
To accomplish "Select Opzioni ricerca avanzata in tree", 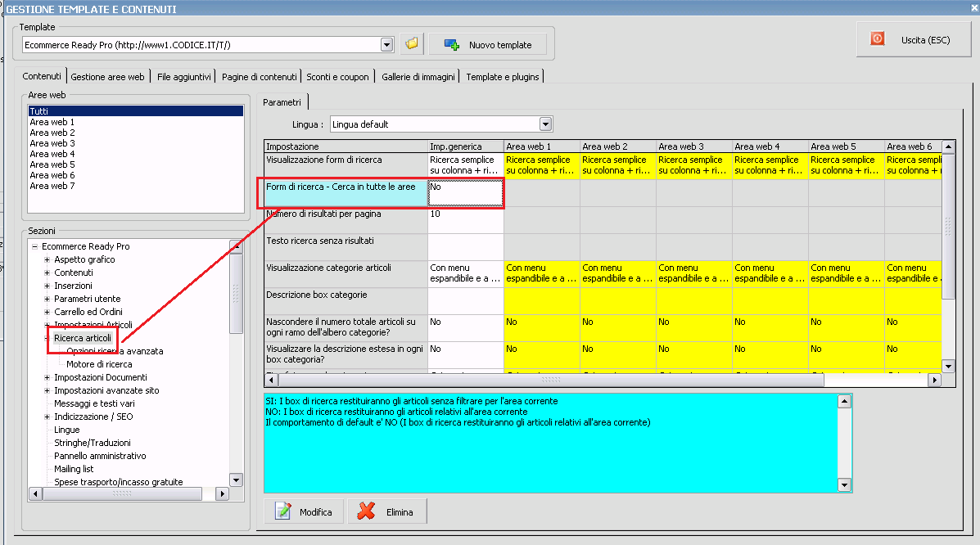I will point(115,351).
